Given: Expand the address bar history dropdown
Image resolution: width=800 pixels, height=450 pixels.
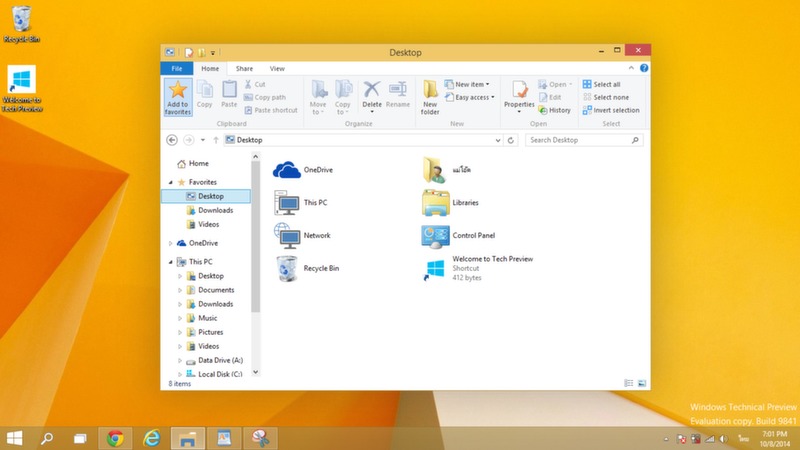Looking at the screenshot, I should [498, 140].
